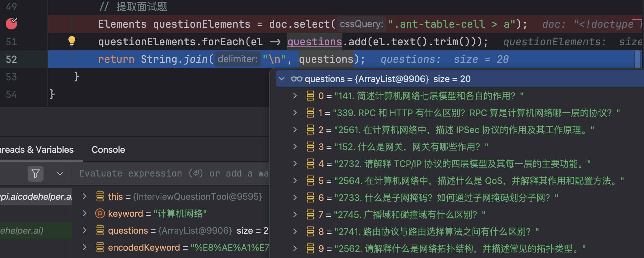The height and width of the screenshot is (258, 644).
Task: Collapse the questions ArrayList popup tree
Action: [282, 79]
